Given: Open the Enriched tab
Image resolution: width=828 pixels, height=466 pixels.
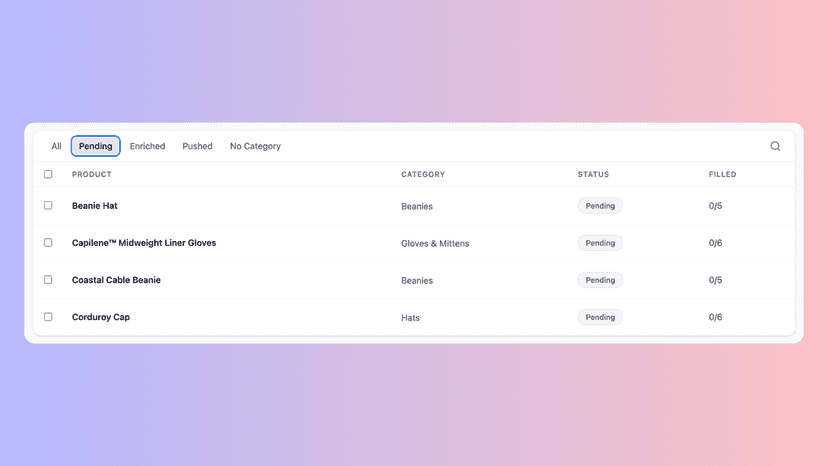Looking at the screenshot, I should point(147,146).
